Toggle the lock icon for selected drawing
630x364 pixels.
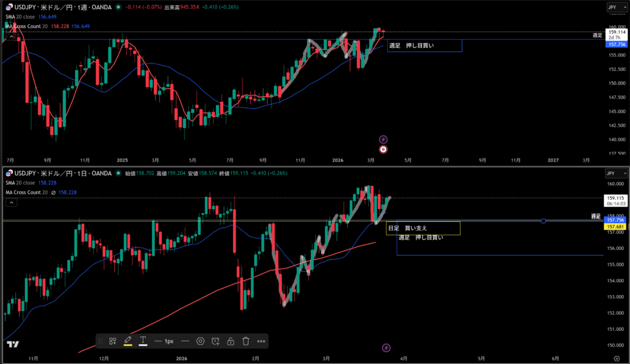click(230, 341)
